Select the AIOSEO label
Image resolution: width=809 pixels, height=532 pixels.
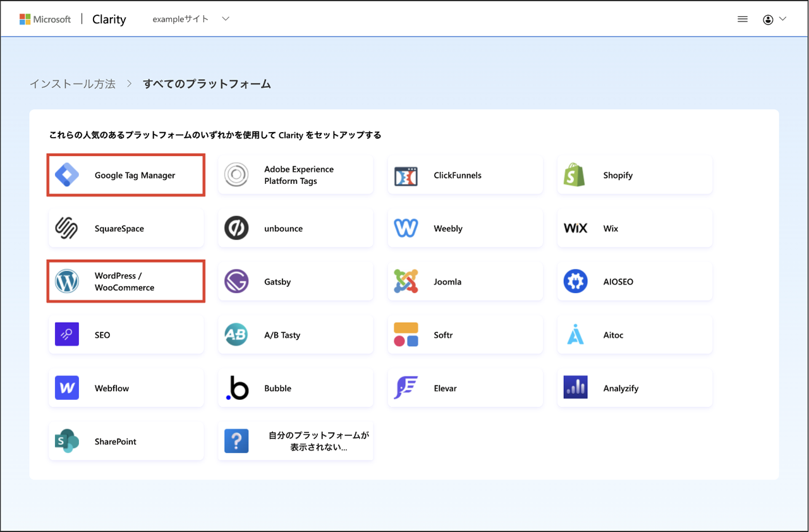pyautogui.click(x=618, y=281)
